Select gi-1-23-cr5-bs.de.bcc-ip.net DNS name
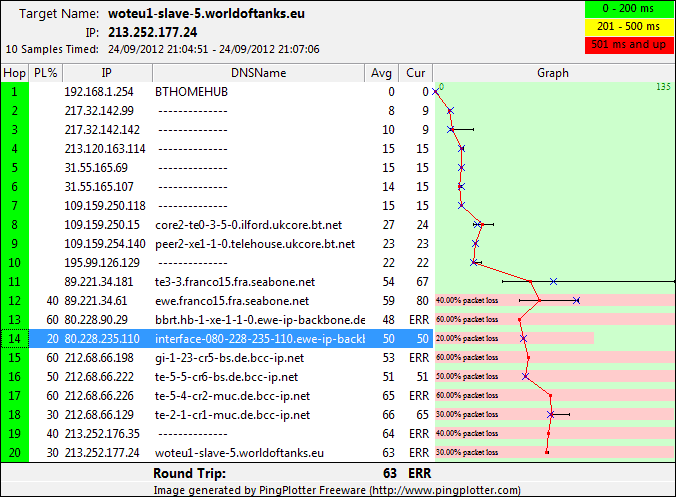The height and width of the screenshot is (497, 676). (229, 358)
